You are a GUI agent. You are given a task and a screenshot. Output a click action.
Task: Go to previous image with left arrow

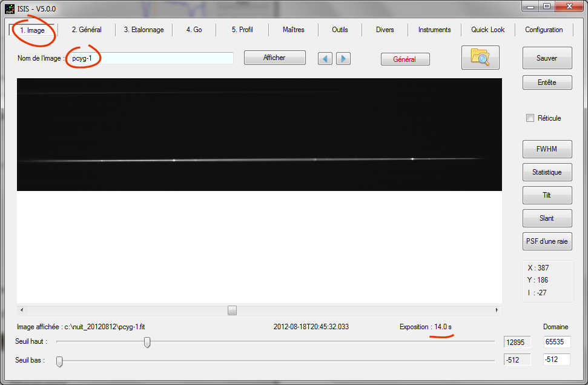[x=325, y=59]
